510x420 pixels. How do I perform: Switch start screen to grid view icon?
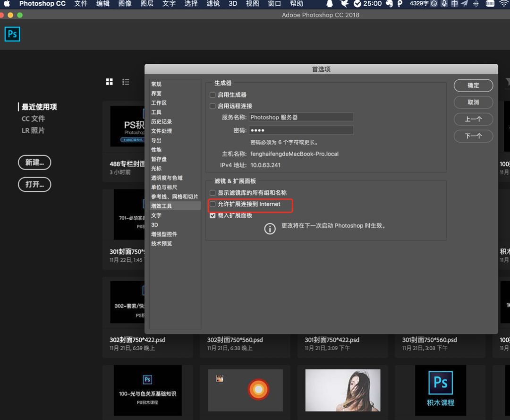(109, 82)
